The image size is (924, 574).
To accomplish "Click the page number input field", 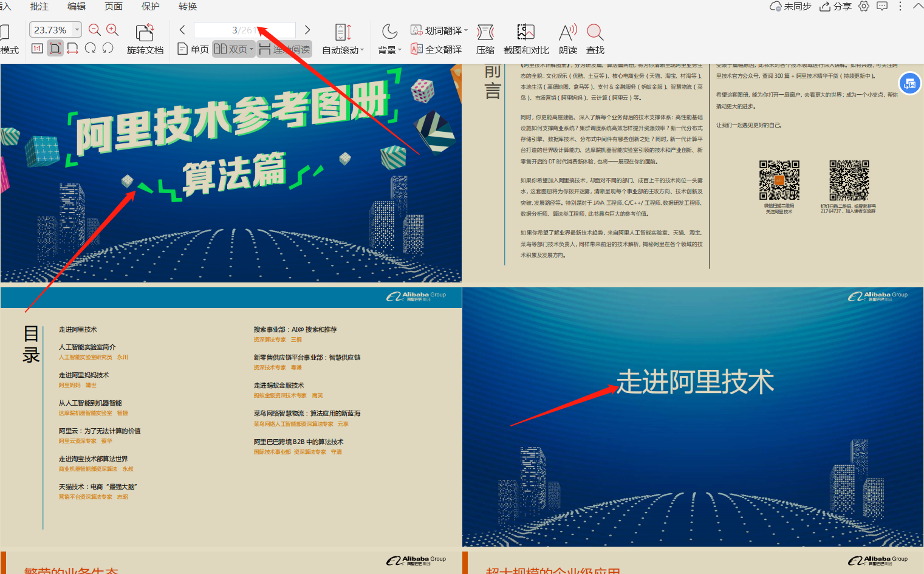I will point(245,30).
